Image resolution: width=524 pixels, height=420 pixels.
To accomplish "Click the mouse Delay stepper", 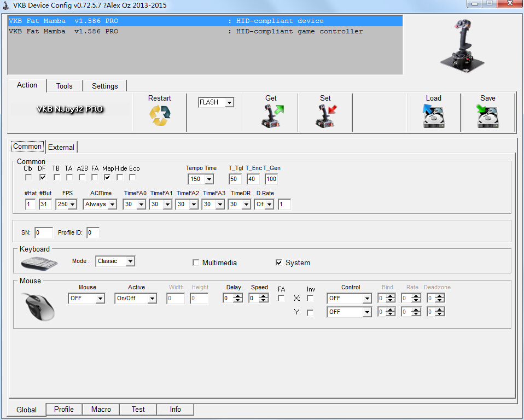I will tap(238, 299).
